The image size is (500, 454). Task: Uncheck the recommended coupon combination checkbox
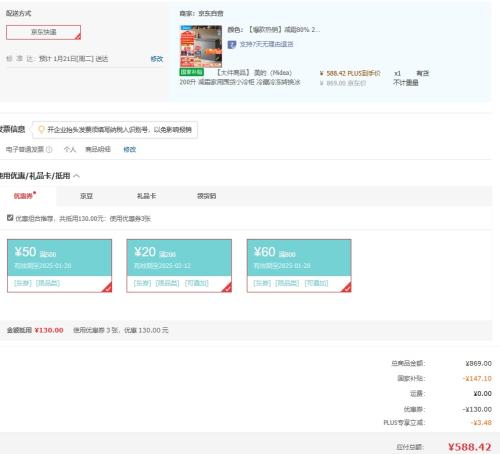(x=10, y=218)
